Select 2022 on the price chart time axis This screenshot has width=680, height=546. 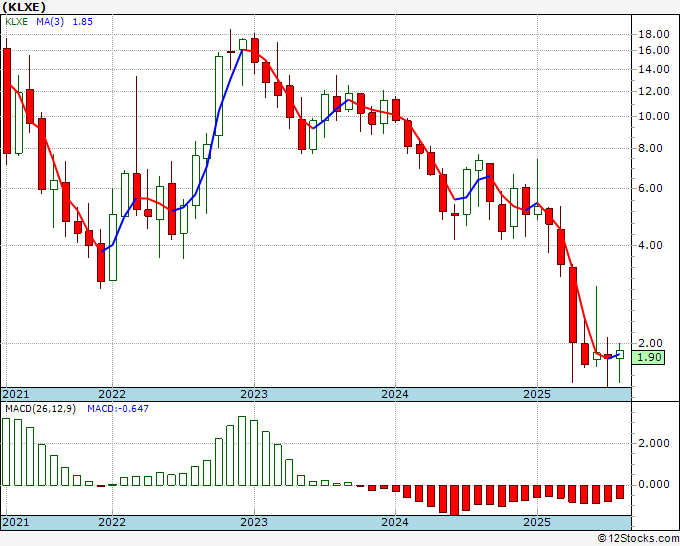(112, 394)
